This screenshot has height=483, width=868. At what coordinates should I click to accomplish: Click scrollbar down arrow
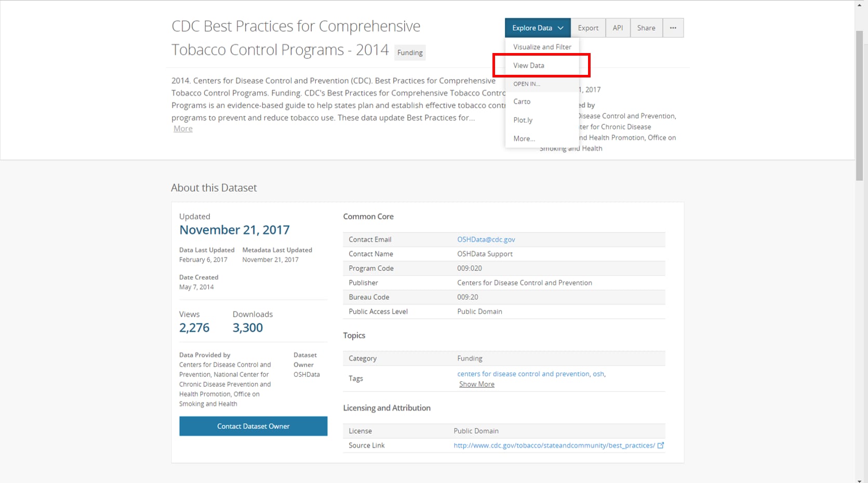pyautogui.click(x=860, y=480)
